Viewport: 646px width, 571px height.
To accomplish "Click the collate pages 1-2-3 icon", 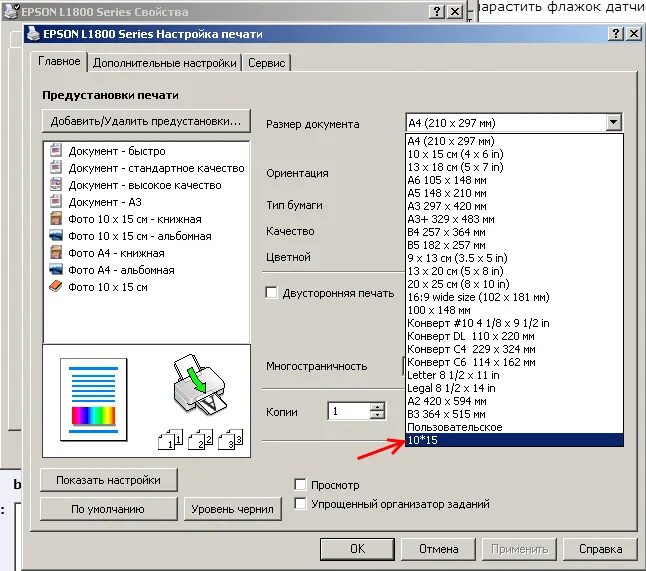I will pos(201,439).
